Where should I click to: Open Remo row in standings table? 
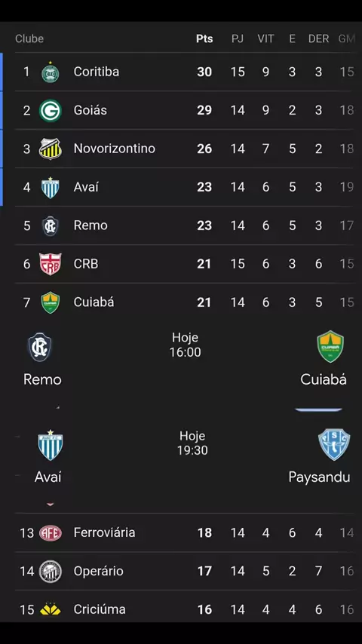coord(184,225)
